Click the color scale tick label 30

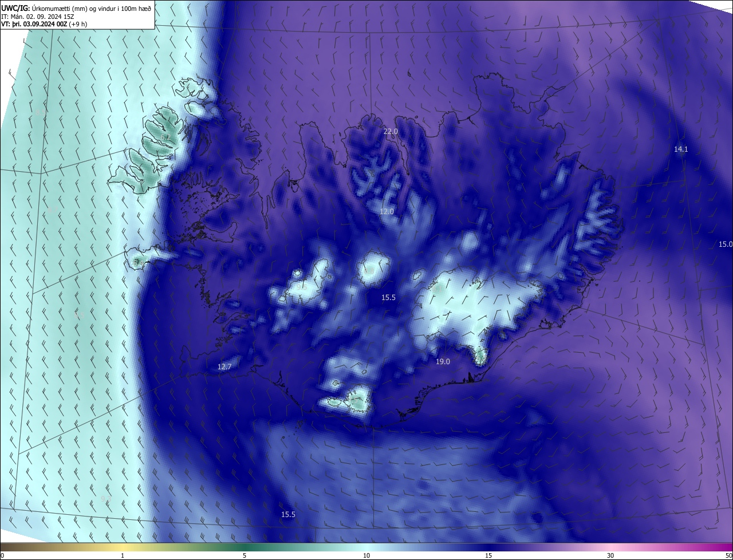click(610, 555)
